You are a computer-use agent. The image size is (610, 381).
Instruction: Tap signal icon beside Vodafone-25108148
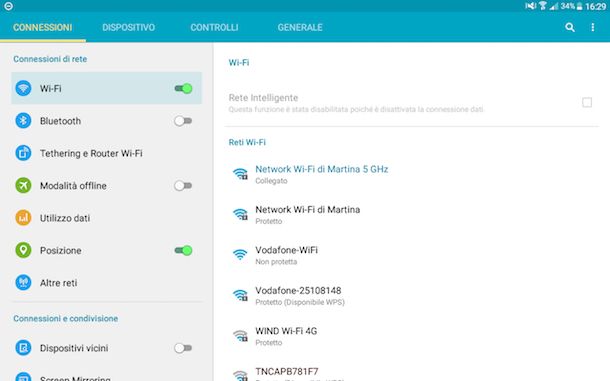tap(240, 295)
